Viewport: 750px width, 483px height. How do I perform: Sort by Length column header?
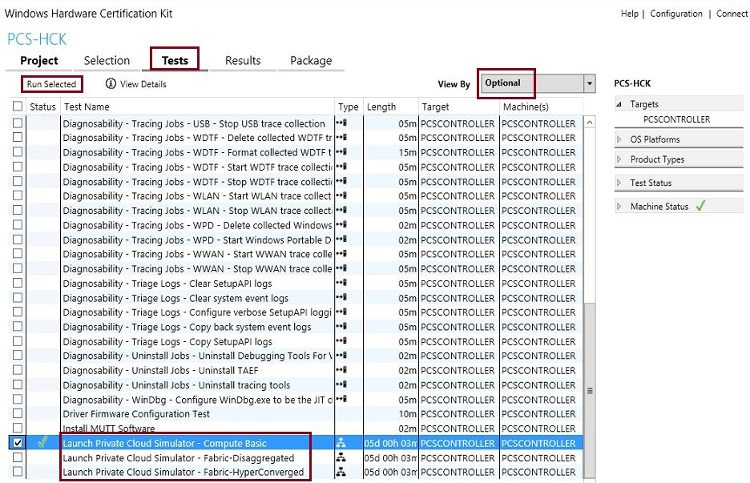(x=381, y=107)
